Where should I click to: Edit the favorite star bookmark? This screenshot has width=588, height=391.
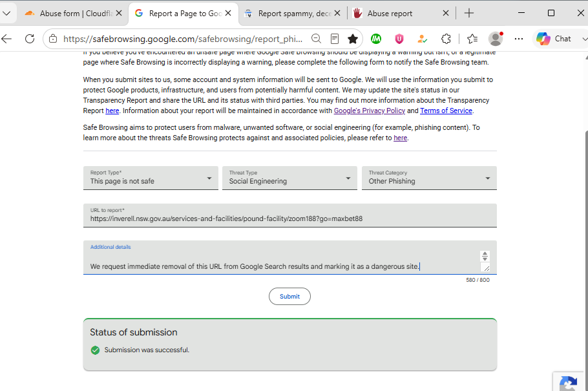pyautogui.click(x=353, y=39)
